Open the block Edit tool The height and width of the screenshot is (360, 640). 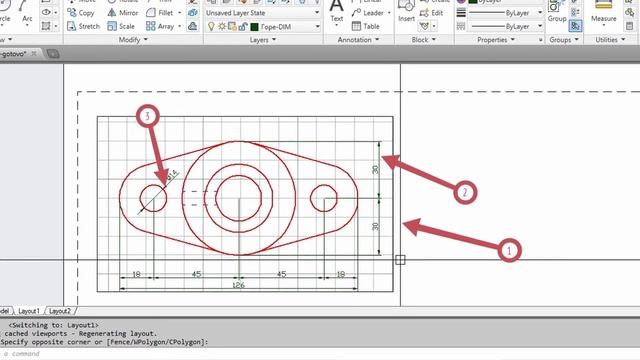tap(431, 13)
